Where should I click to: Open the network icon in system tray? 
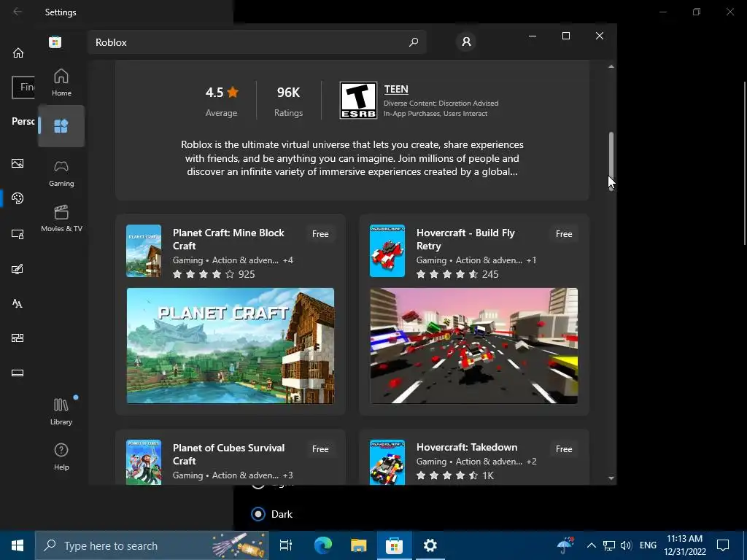(x=608, y=545)
